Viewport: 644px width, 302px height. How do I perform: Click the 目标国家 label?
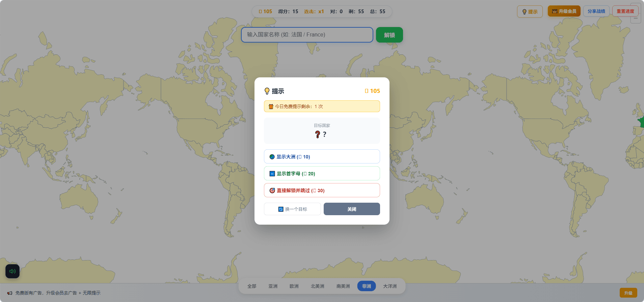click(322, 125)
